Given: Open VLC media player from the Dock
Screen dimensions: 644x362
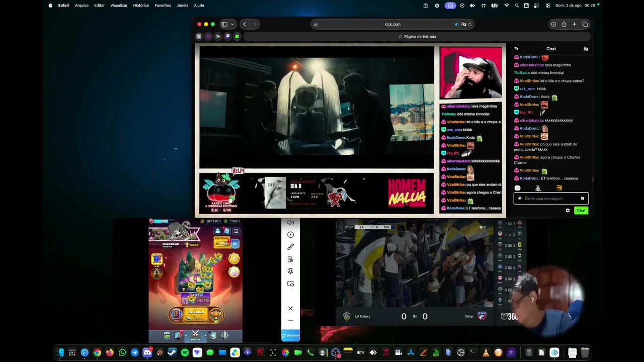Looking at the screenshot, I should click(486, 352).
